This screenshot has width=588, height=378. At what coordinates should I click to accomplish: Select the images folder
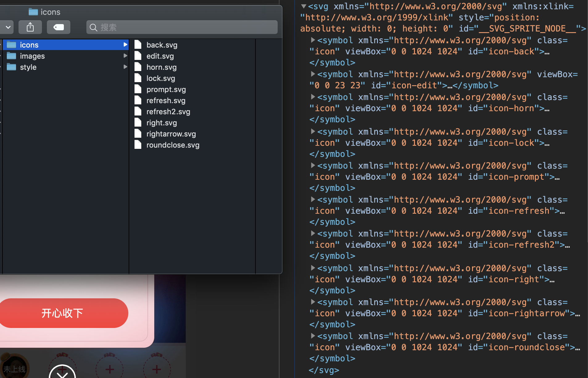pos(66,56)
